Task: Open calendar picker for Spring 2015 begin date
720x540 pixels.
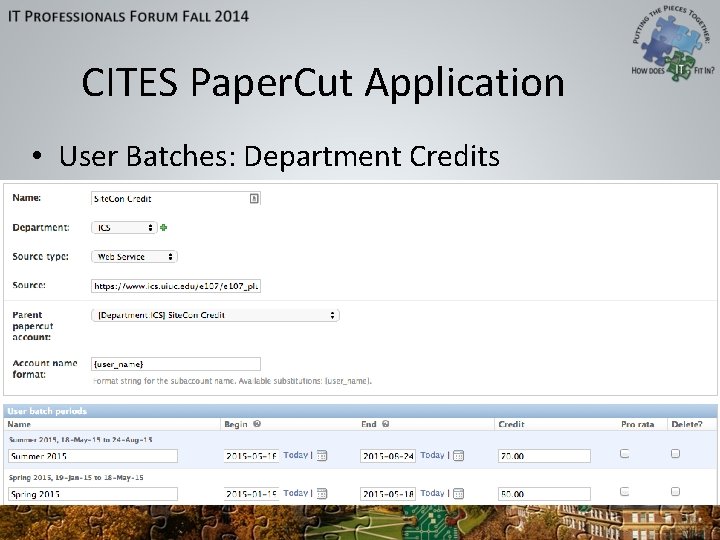Action: click(322, 494)
